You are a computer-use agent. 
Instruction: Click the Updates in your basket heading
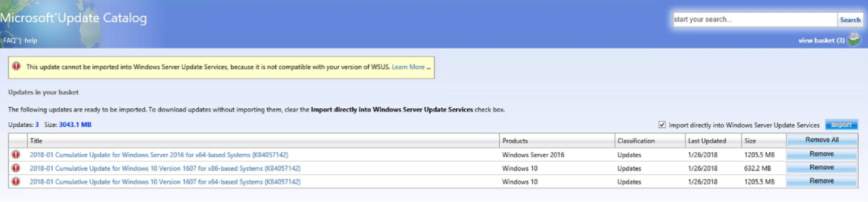[x=44, y=92]
